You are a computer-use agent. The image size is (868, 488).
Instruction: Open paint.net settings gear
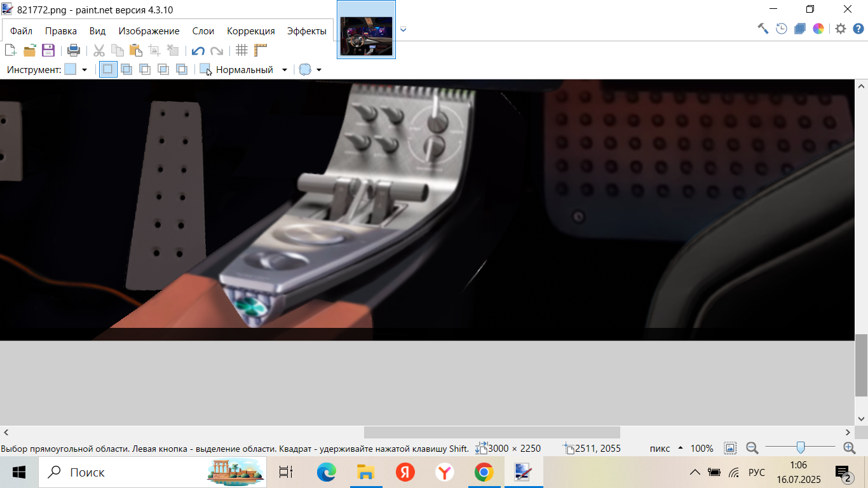coord(841,29)
